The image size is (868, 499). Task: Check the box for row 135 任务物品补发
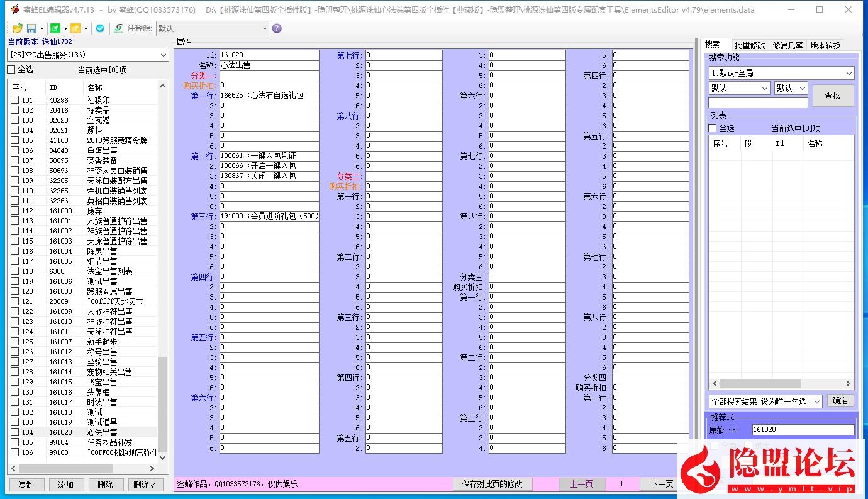14,442
